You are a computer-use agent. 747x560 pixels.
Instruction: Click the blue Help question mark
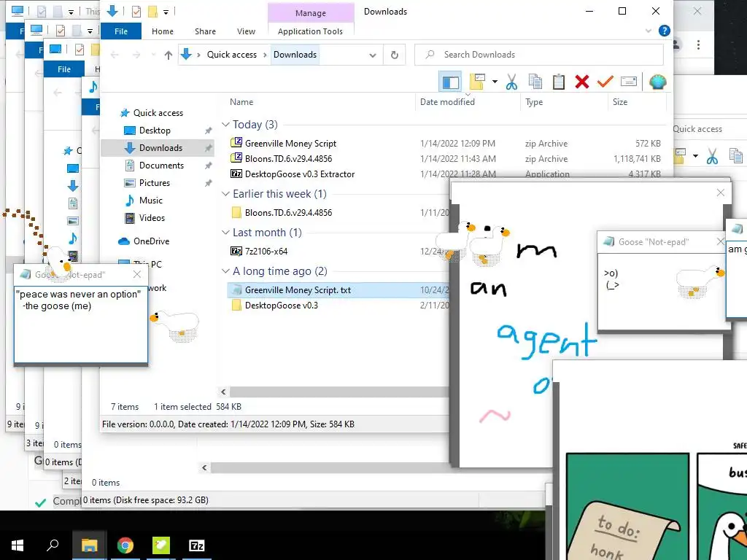pos(664,31)
